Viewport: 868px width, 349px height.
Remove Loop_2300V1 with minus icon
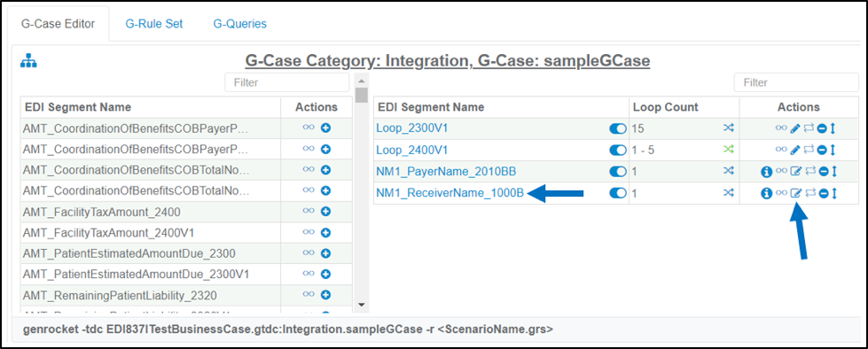click(x=822, y=129)
